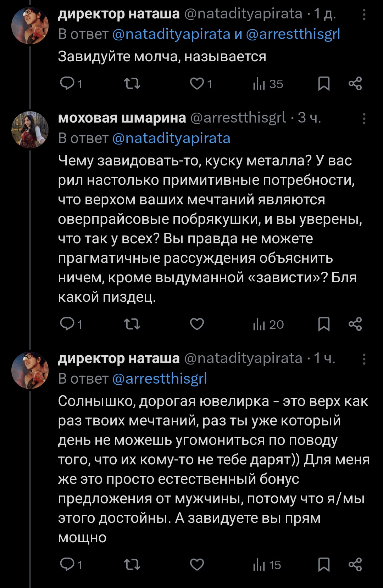
Task: Share the first tweet "Завидуйте молча"
Action: [x=355, y=84]
